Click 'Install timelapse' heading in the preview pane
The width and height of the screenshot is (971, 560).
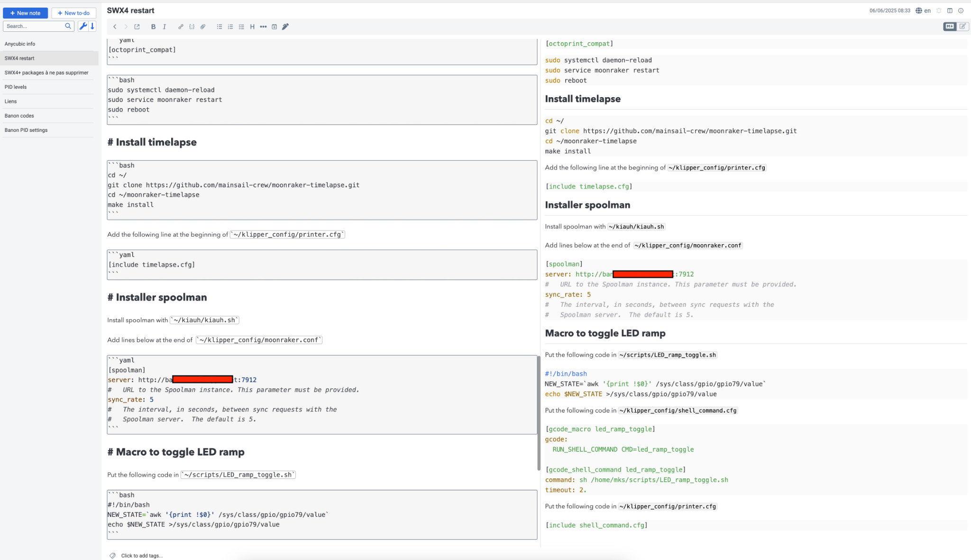pyautogui.click(x=583, y=99)
